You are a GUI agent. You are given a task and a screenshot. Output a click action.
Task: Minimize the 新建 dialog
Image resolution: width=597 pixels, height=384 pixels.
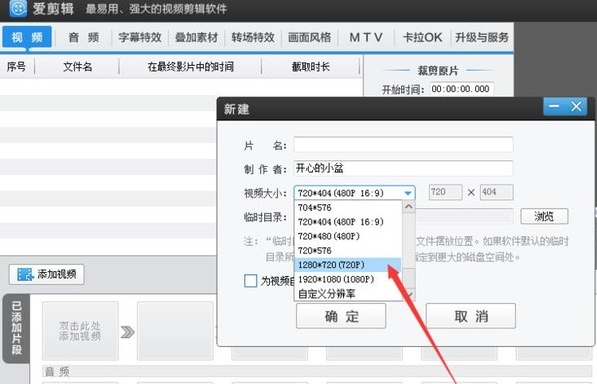tap(554, 106)
